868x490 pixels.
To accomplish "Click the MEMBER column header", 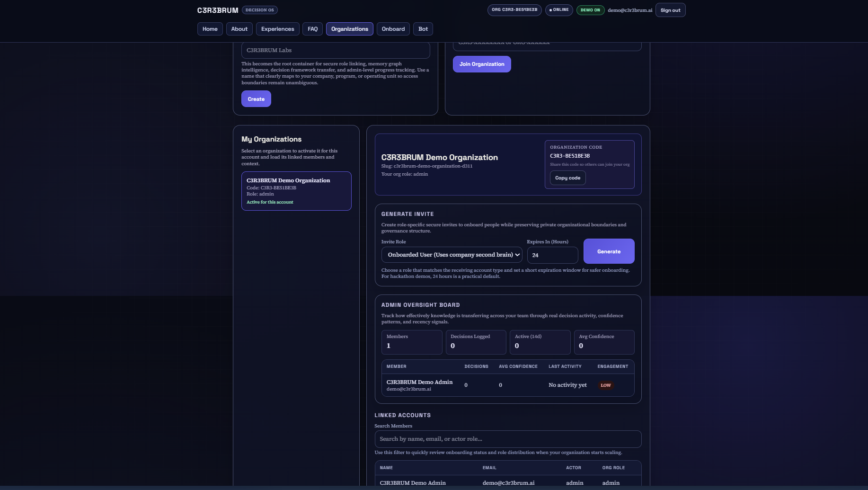I will coord(396,366).
